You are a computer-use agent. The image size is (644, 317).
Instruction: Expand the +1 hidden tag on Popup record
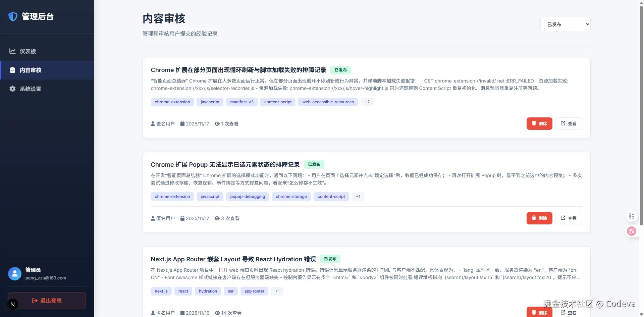358,196
